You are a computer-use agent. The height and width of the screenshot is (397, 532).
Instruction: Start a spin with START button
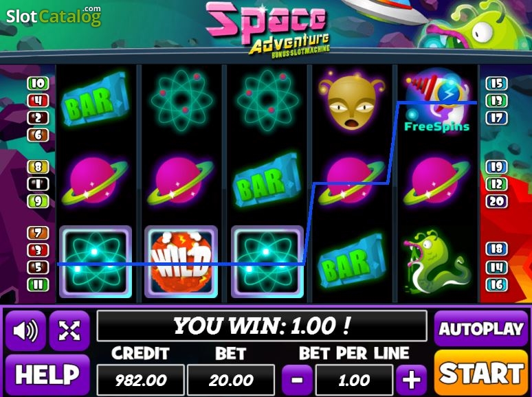point(481,373)
